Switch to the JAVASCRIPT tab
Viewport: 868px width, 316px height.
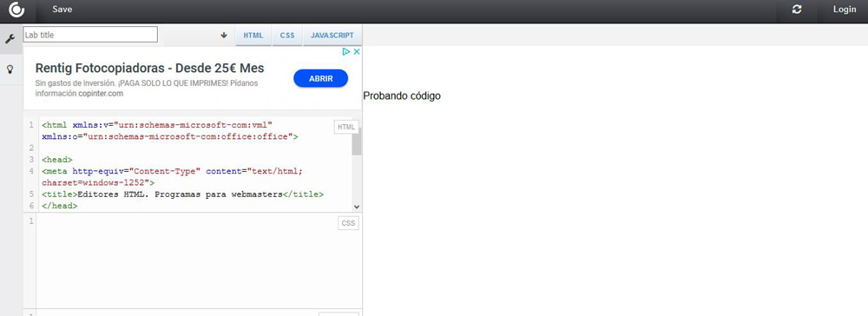click(x=332, y=35)
